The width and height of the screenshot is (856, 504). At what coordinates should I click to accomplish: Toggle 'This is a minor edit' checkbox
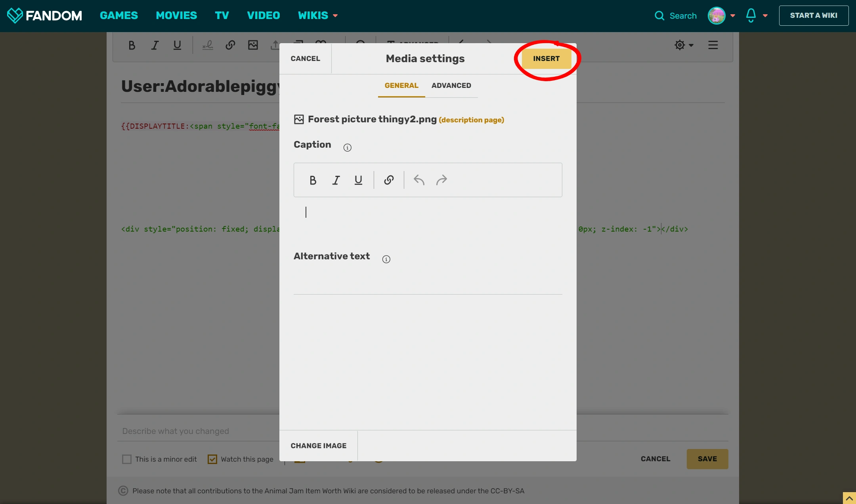pos(127,459)
